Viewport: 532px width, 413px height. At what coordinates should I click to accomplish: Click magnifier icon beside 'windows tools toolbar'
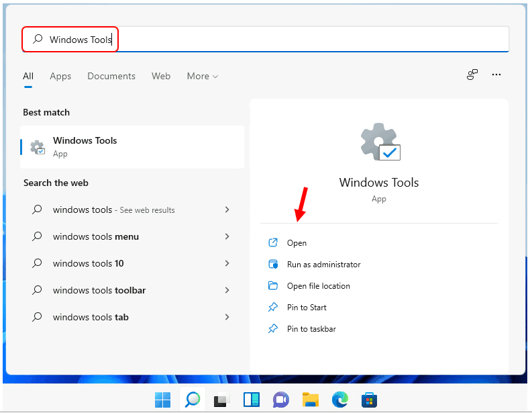coord(37,289)
